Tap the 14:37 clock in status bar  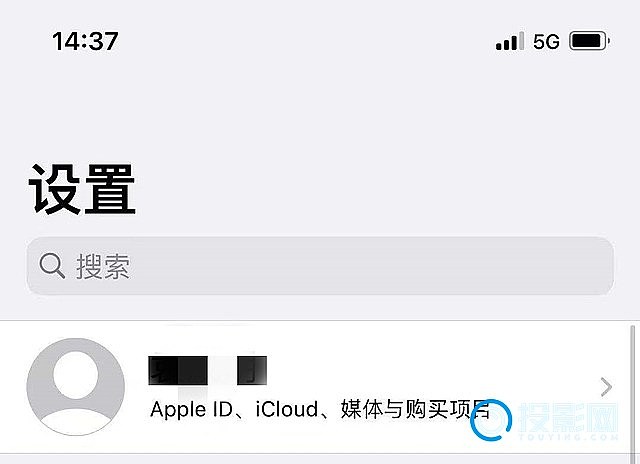click(85, 41)
